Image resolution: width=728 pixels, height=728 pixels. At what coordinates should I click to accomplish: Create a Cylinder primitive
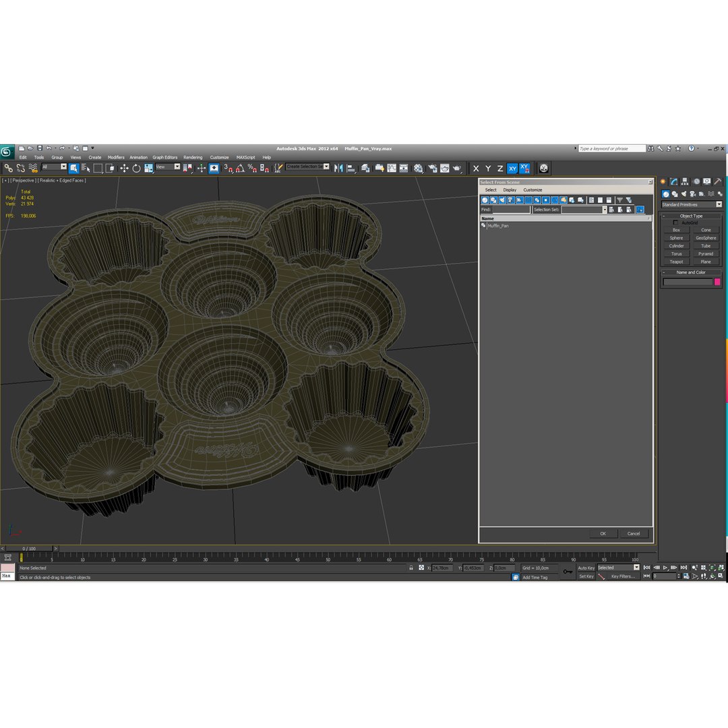[x=676, y=246]
